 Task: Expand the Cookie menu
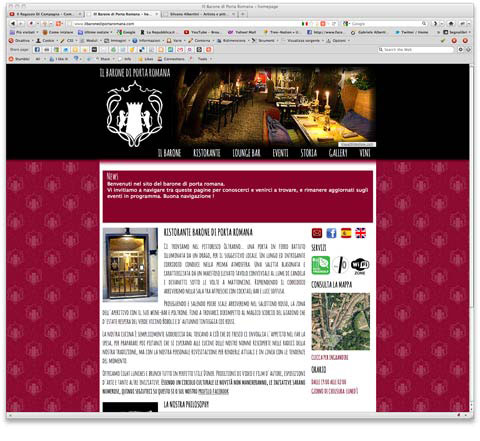pos(46,41)
